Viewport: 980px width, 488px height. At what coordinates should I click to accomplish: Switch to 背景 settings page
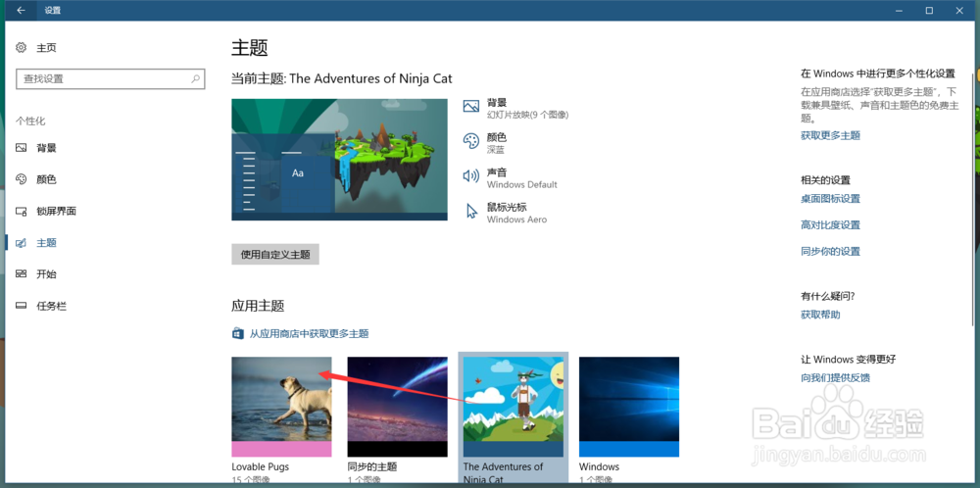[47, 148]
